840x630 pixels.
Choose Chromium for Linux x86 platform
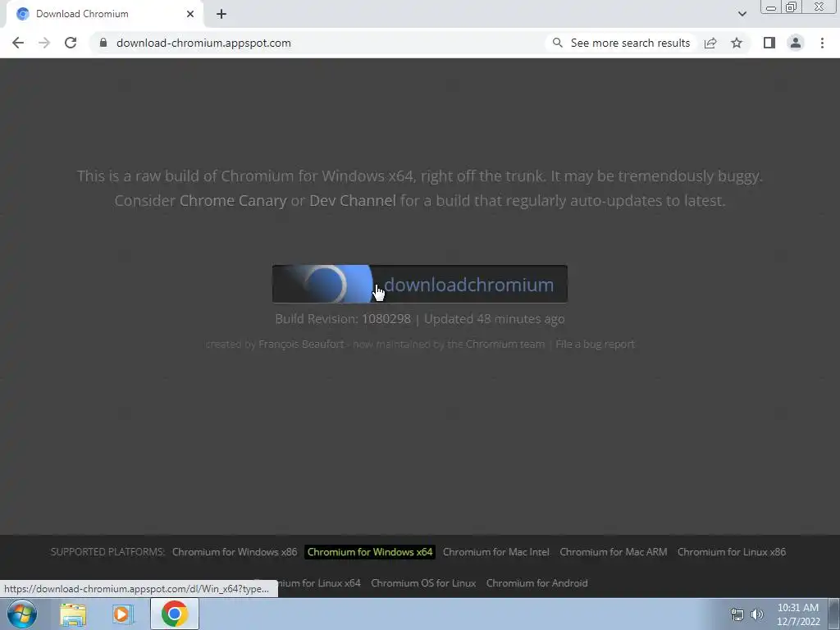click(732, 552)
